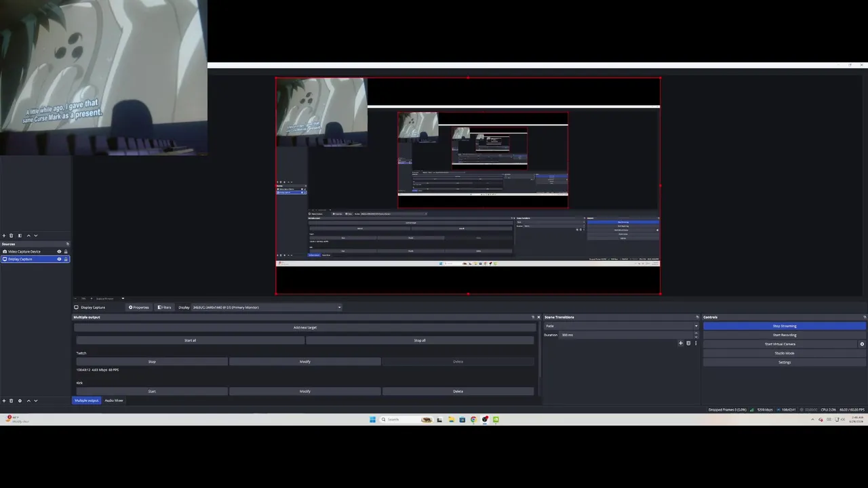This screenshot has width=868, height=488.
Task: Lock the Display Capture source
Action: (x=66, y=259)
